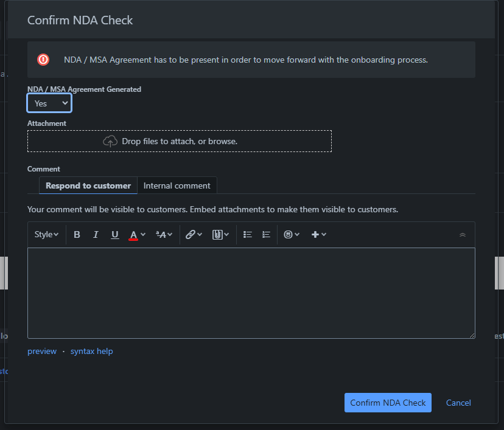
Task: Select the NDA / MSA warning message text
Action: tap(246, 60)
